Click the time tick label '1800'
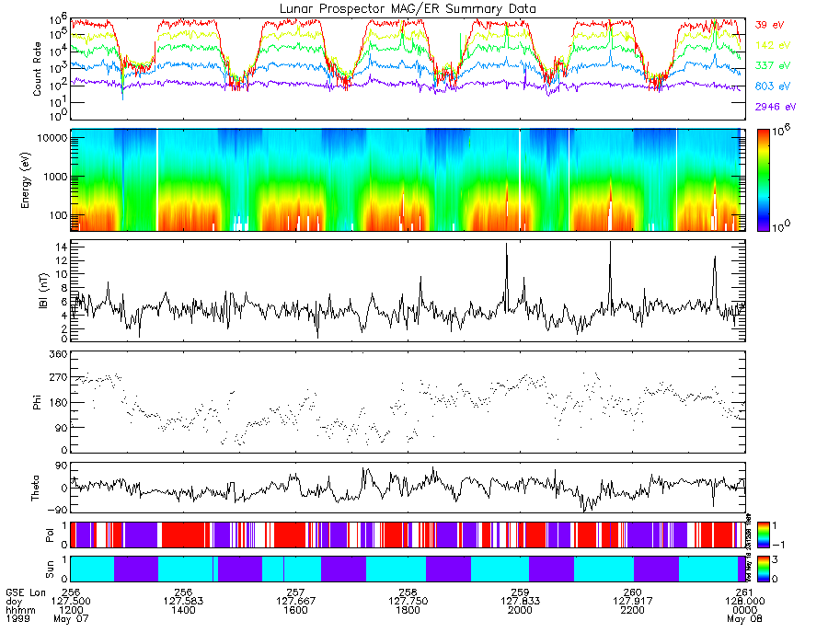Screen dimensions: 828x644 (x=408, y=610)
